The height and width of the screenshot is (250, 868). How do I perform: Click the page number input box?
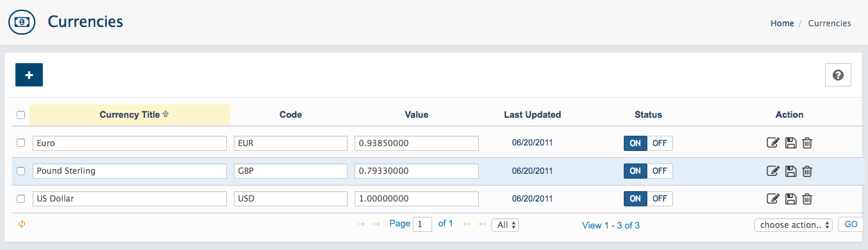423,224
